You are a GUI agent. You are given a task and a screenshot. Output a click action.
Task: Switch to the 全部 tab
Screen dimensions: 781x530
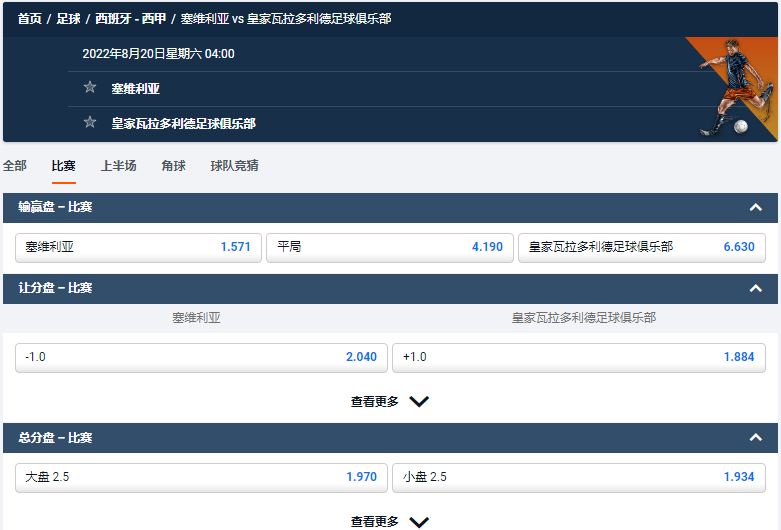pyautogui.click(x=14, y=166)
